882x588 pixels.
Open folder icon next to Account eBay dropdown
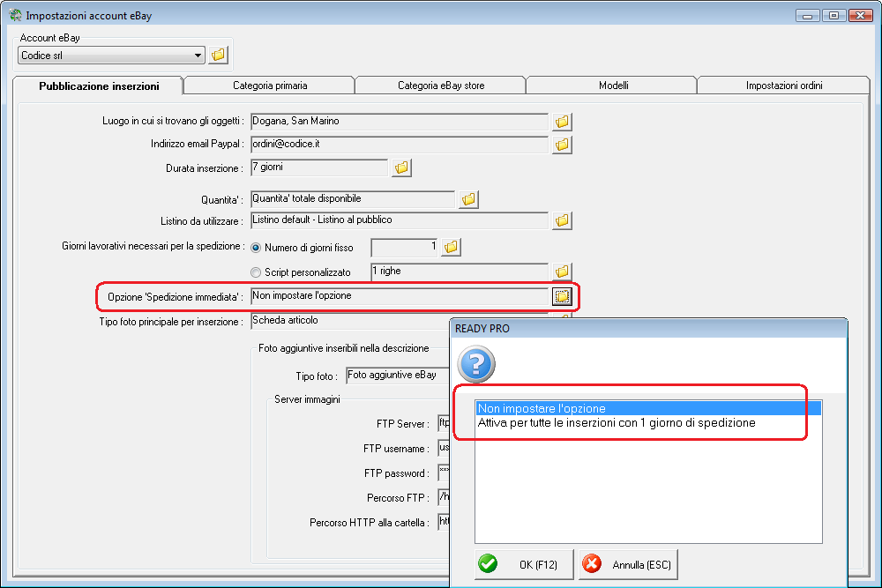[x=218, y=55]
